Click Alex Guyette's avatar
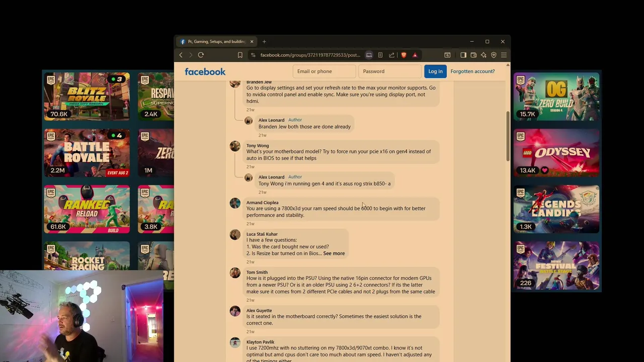This screenshot has height=362, width=644. point(235,311)
